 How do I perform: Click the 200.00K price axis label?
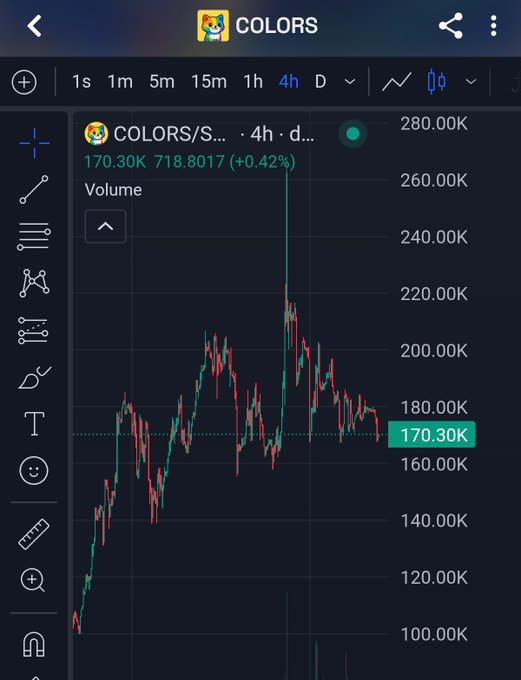[434, 351]
